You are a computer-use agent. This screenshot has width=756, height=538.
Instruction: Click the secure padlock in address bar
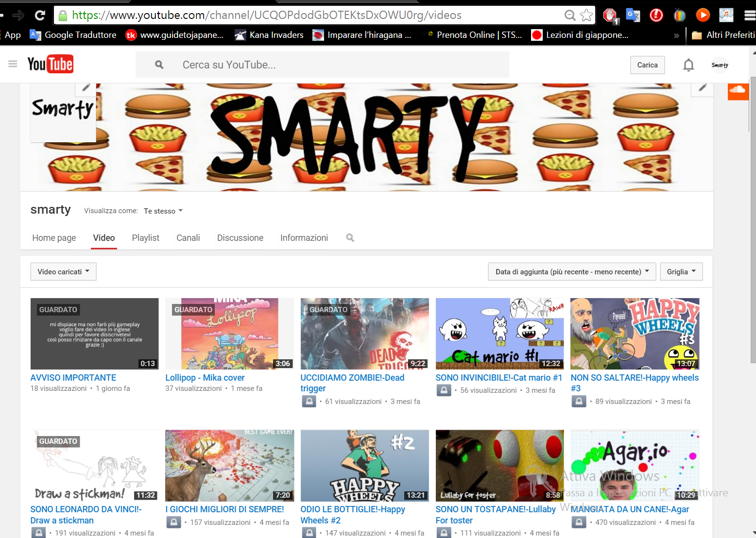(63, 16)
